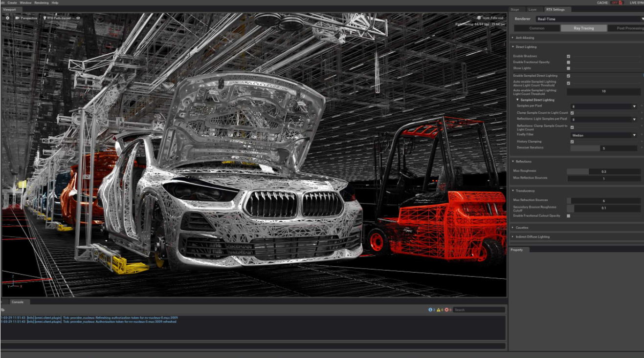The height and width of the screenshot is (358, 644).
Task: Click the console command input bar
Action: [253, 345]
